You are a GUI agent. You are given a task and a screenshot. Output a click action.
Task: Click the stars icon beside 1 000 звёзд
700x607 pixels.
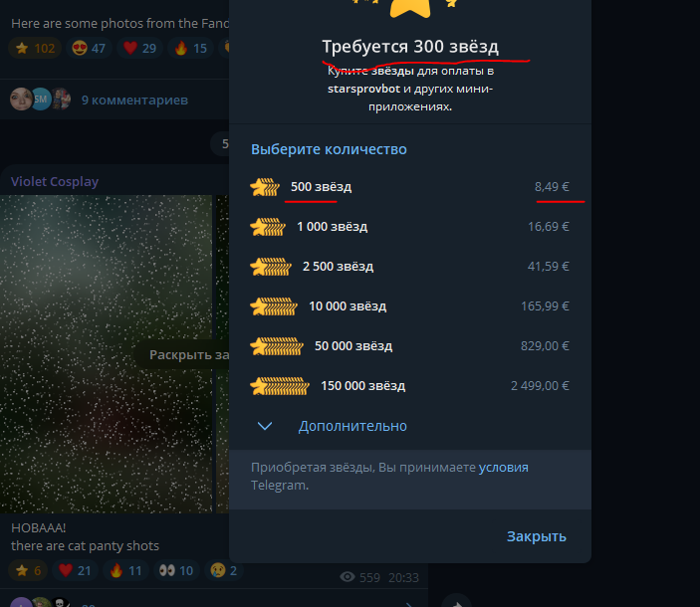coord(268,227)
